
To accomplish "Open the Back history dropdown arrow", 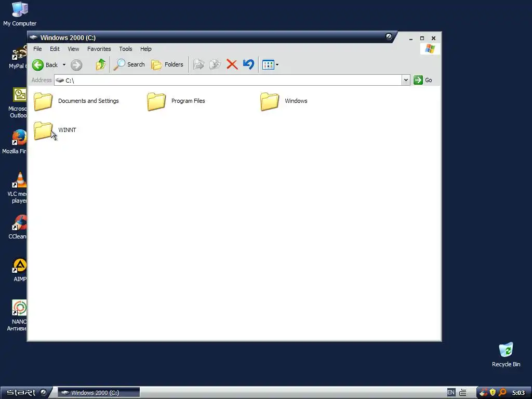I will pyautogui.click(x=64, y=65).
